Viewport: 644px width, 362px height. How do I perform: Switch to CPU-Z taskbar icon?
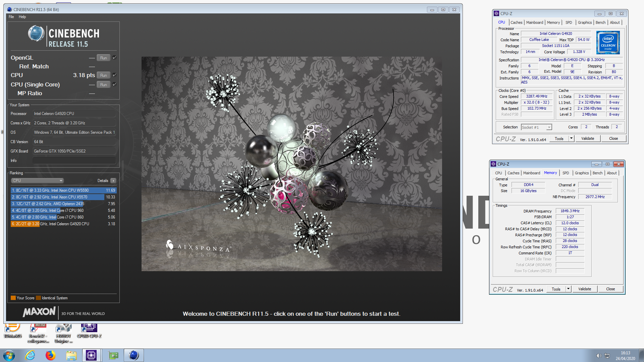tap(91, 355)
